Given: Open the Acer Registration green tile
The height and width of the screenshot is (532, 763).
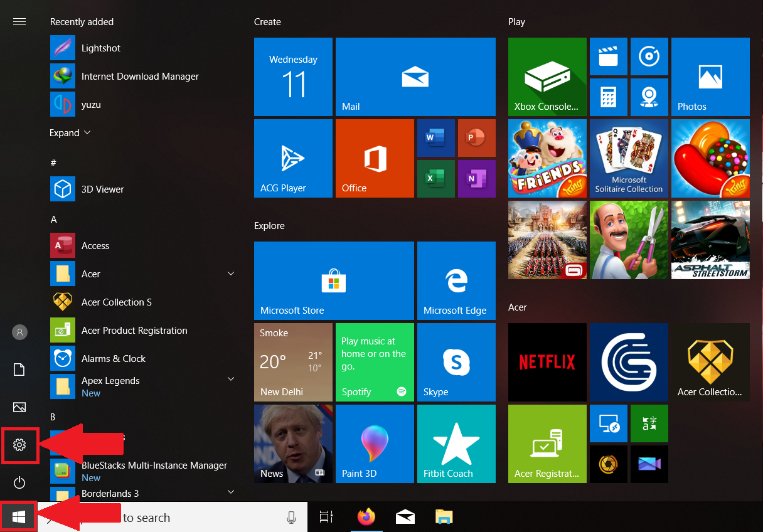Looking at the screenshot, I should tap(547, 444).
